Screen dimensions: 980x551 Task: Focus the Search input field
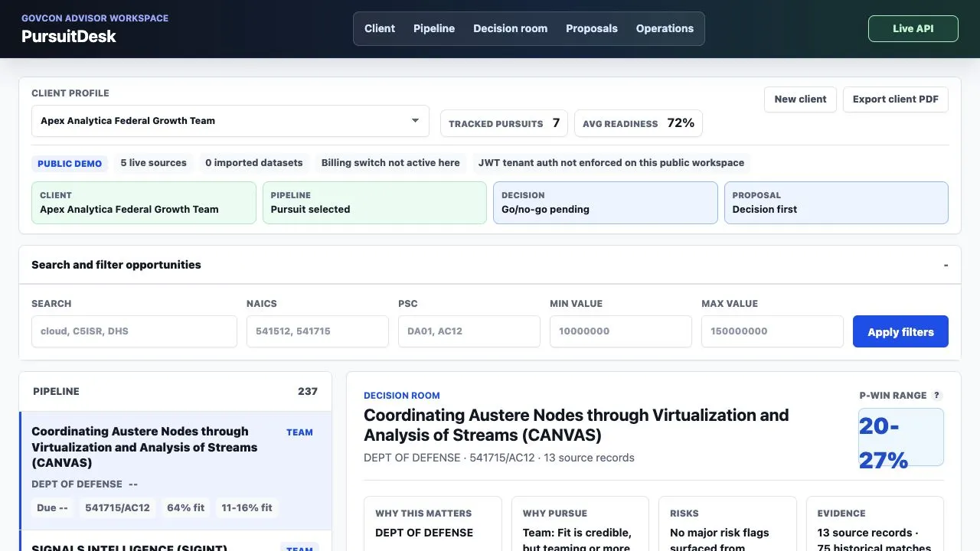click(134, 331)
